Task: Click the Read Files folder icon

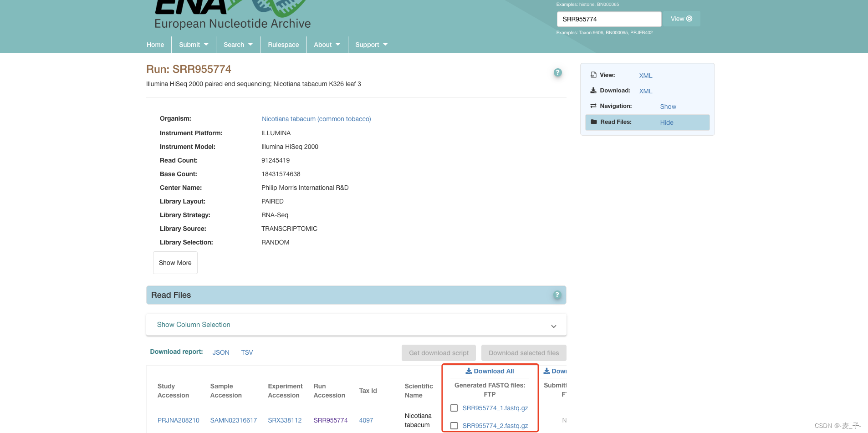Action: click(x=594, y=122)
